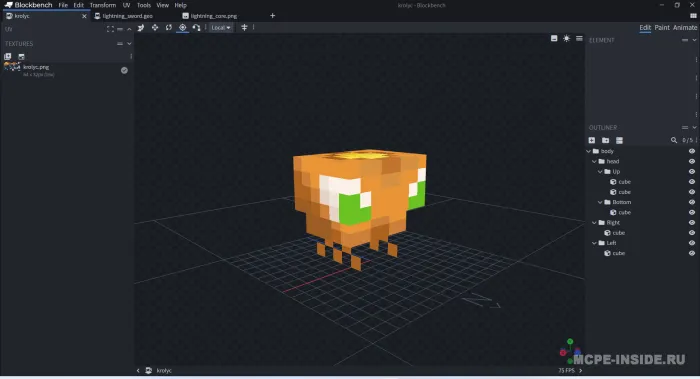The height and width of the screenshot is (379, 700).
Task: Hide the cube under Right via eye icon
Action: 692,233
